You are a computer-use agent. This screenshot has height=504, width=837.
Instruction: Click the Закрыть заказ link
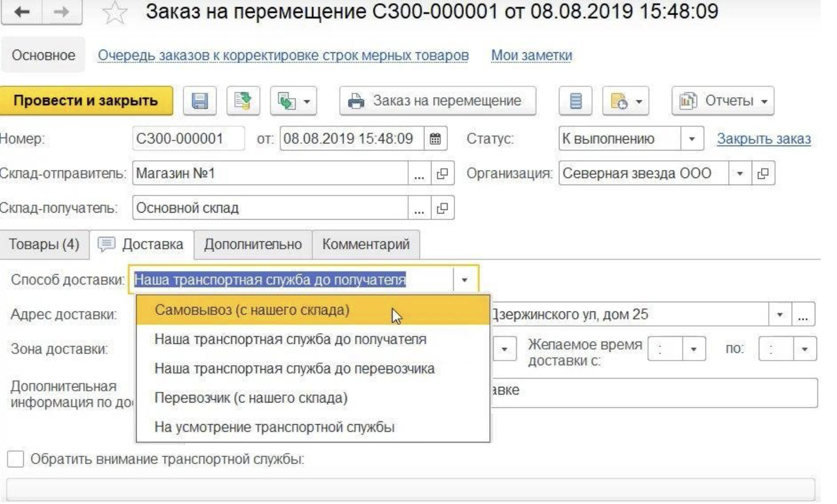point(764,139)
